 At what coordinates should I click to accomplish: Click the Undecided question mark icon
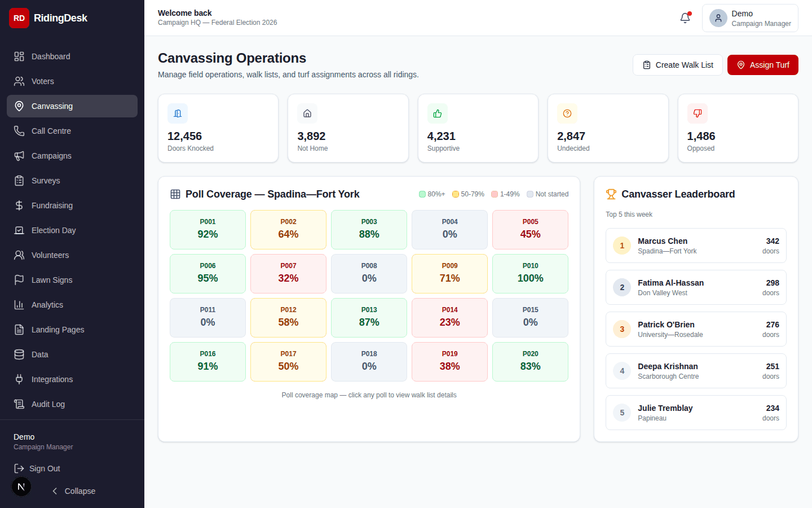pos(567,113)
